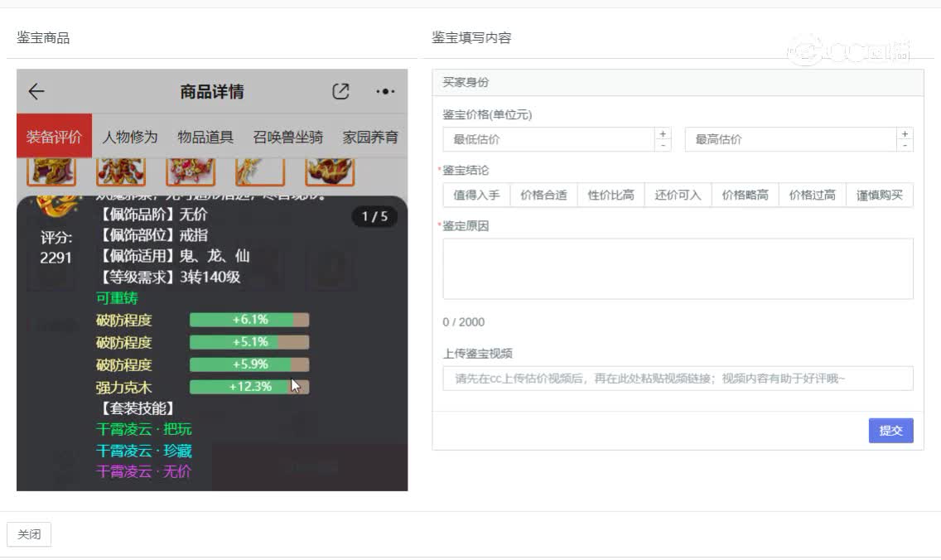This screenshot has height=560, width=941.
Task: Select the first equipment thumbnail
Action: [51, 171]
